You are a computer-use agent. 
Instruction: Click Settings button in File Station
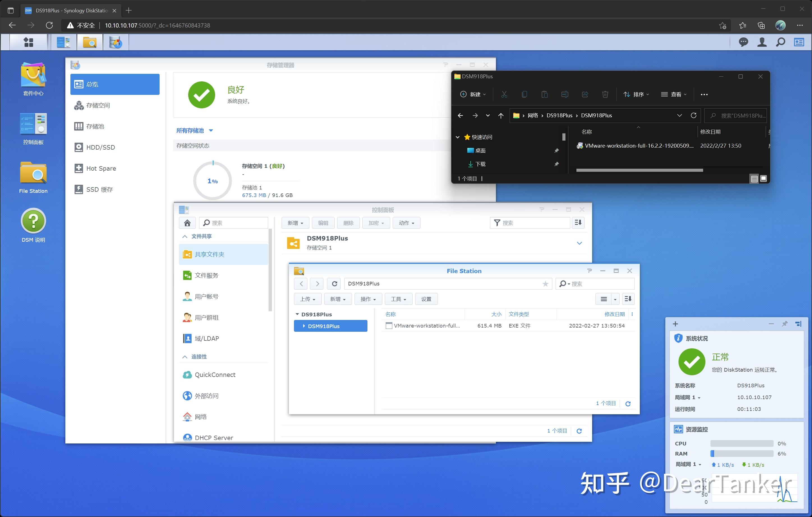click(x=426, y=299)
